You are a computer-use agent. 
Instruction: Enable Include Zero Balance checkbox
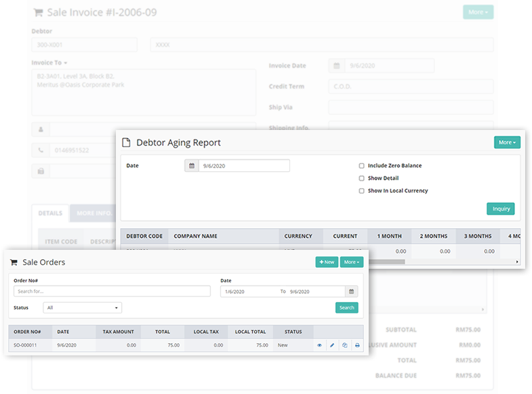click(x=362, y=166)
